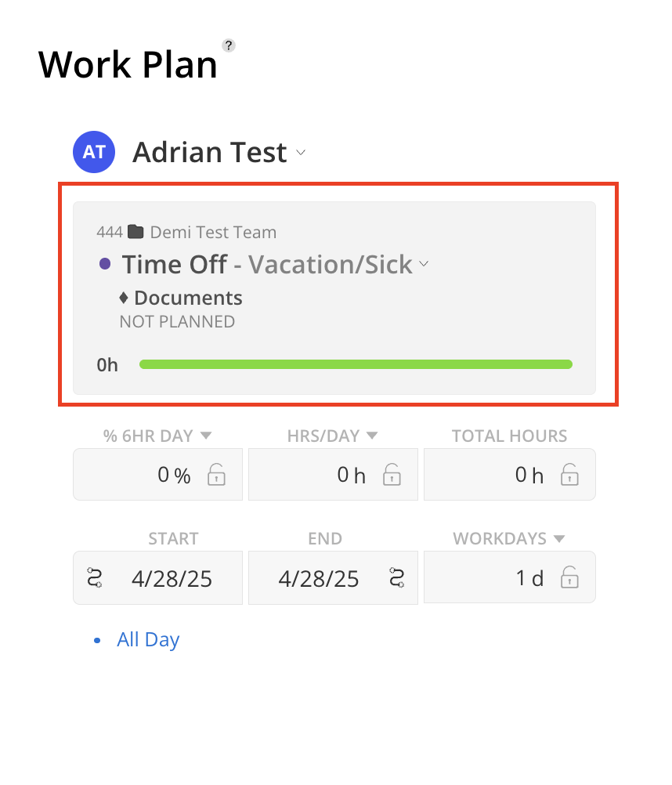
Task: Click the dependency icon in START field
Action: coord(95,577)
